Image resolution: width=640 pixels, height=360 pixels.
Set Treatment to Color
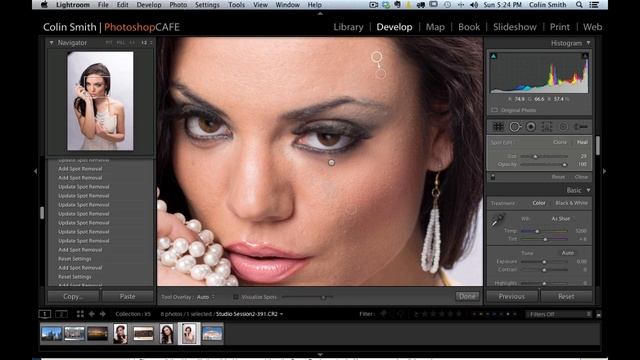point(539,203)
